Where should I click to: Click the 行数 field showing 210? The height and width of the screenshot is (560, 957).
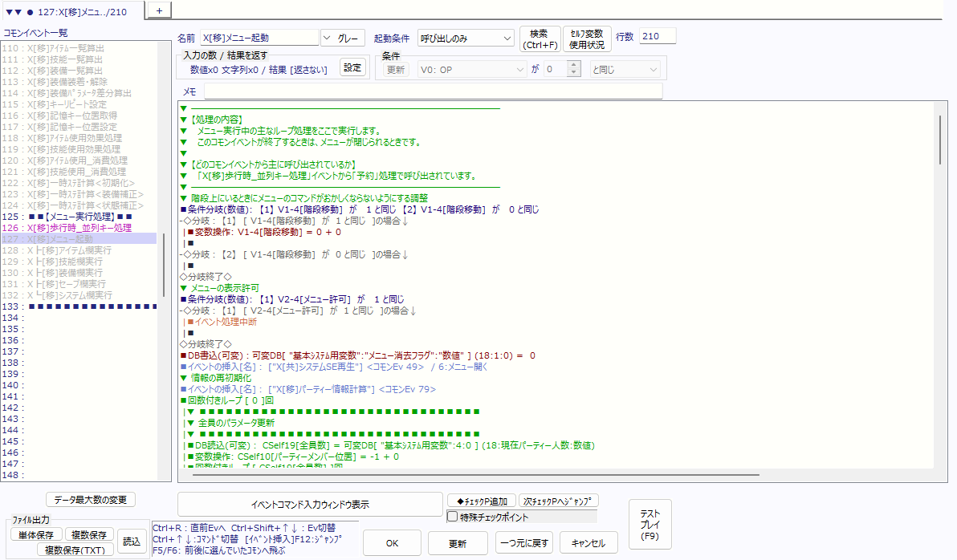tap(658, 36)
